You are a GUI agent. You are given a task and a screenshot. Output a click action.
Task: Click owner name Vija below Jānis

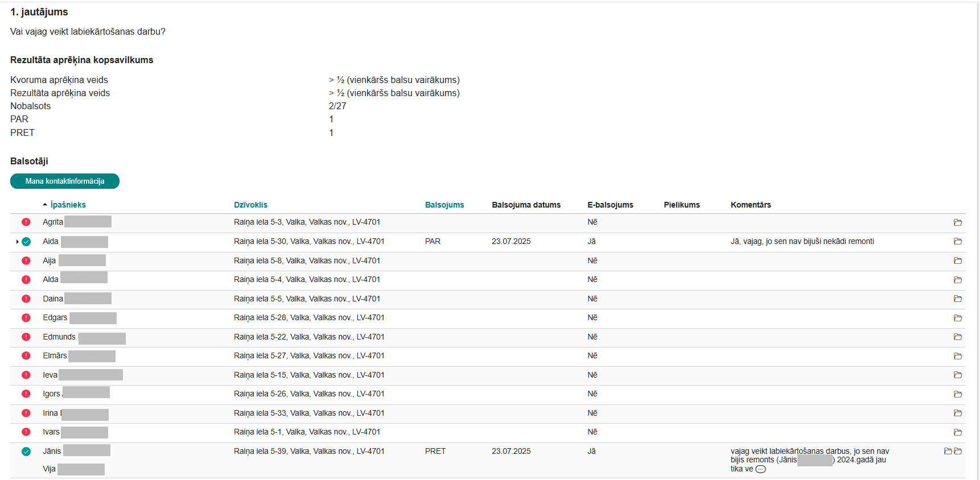[49, 469]
